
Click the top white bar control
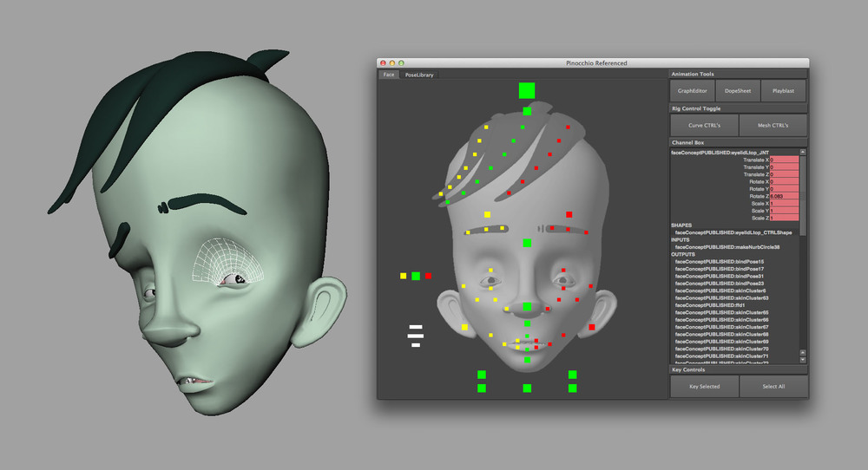click(416, 327)
